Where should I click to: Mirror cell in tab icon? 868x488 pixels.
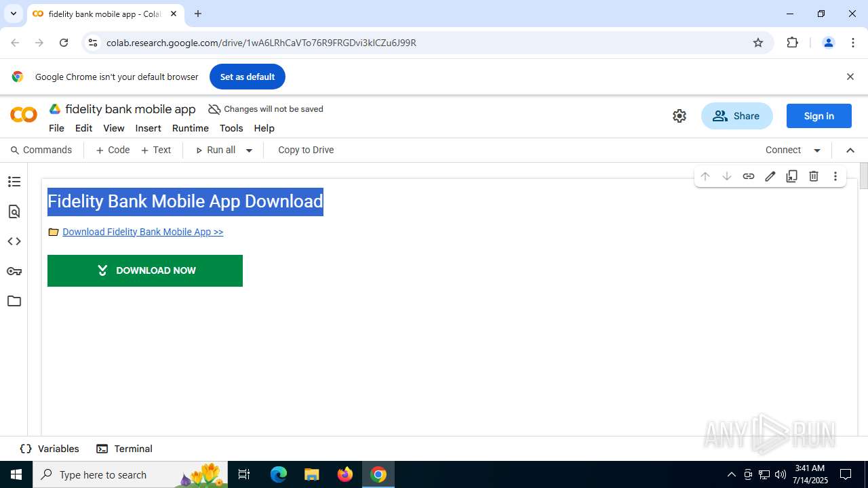792,176
